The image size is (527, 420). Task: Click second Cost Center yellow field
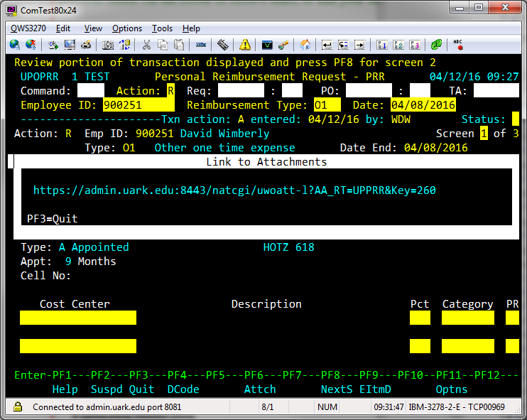[78, 346]
